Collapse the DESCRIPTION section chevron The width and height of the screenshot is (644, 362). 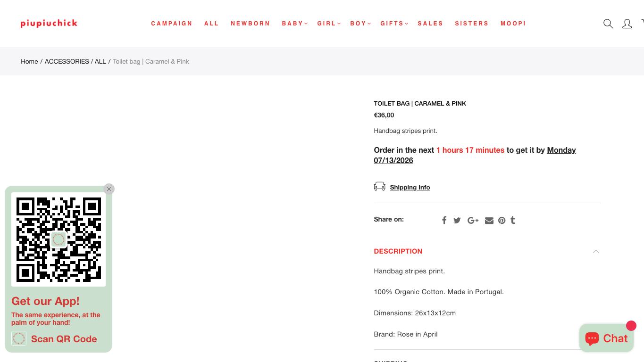point(596,251)
